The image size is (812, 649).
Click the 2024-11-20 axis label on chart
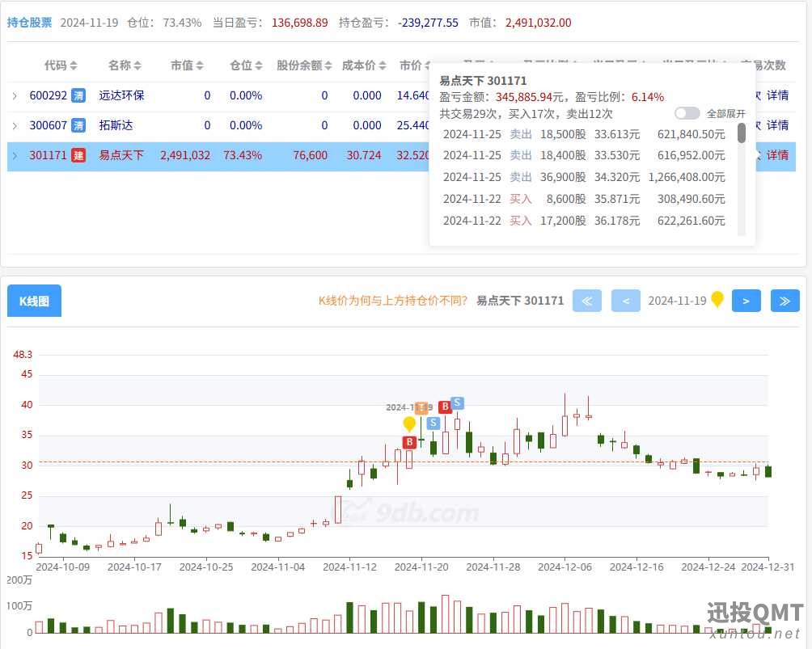(421, 567)
